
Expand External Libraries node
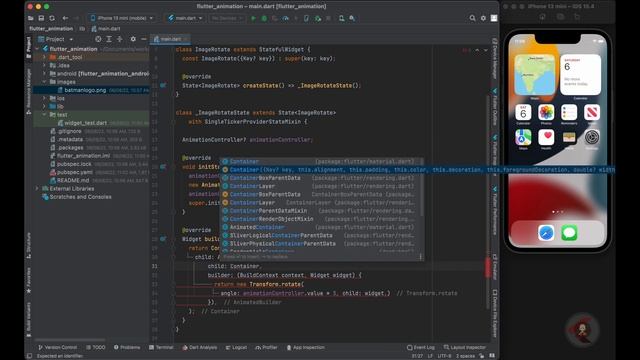37,189
